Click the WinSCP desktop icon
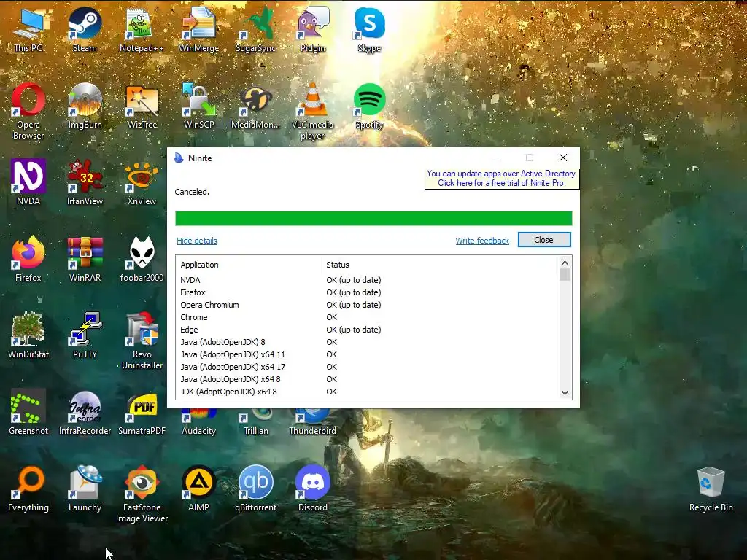 click(198, 106)
